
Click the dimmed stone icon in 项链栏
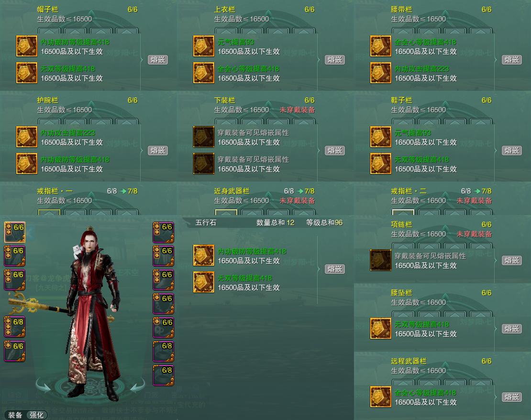tap(381, 260)
